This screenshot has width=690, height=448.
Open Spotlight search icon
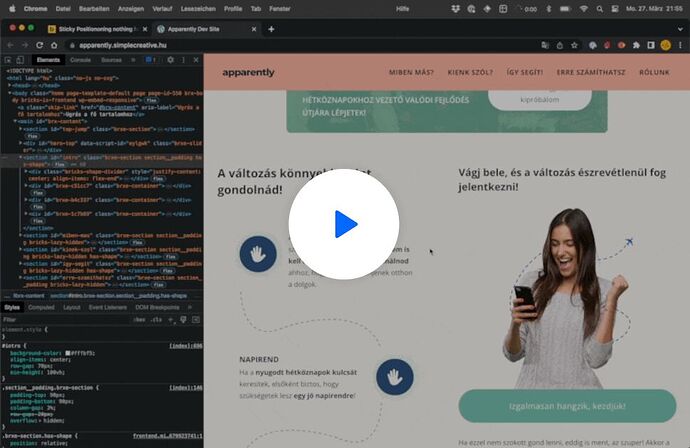click(599, 9)
